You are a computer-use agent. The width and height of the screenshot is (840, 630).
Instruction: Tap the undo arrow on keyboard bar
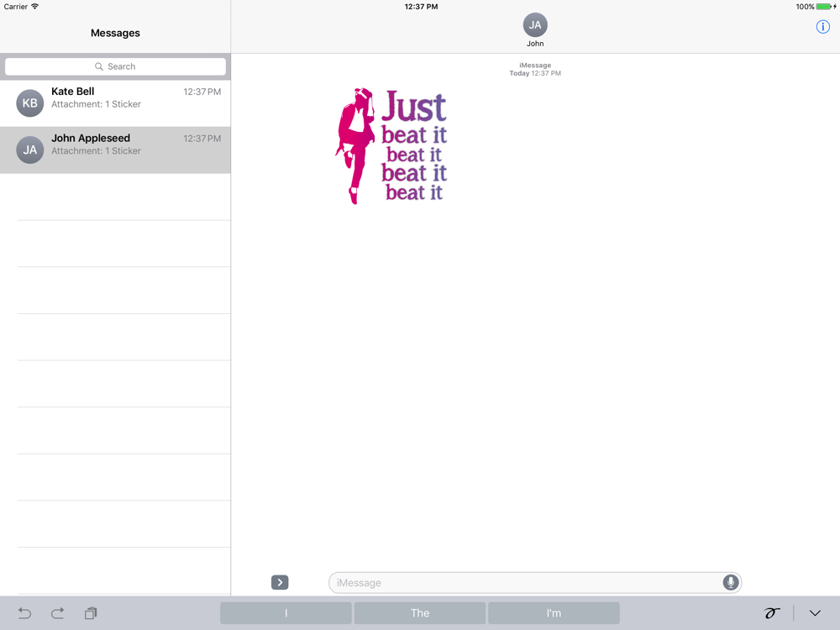coord(24,613)
